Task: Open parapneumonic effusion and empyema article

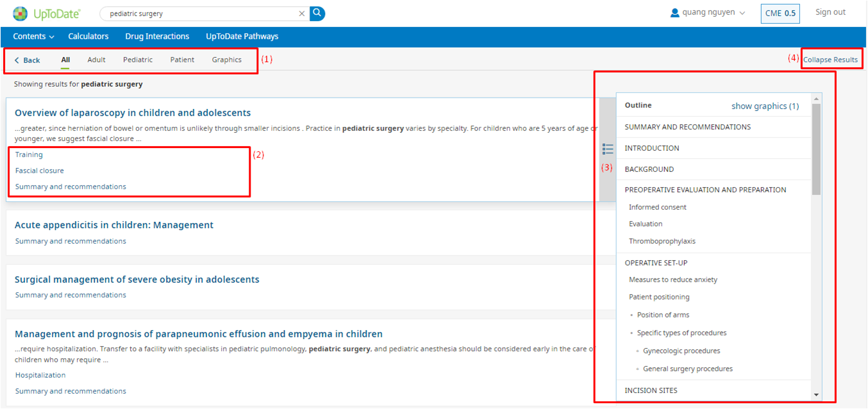Action: (x=199, y=334)
